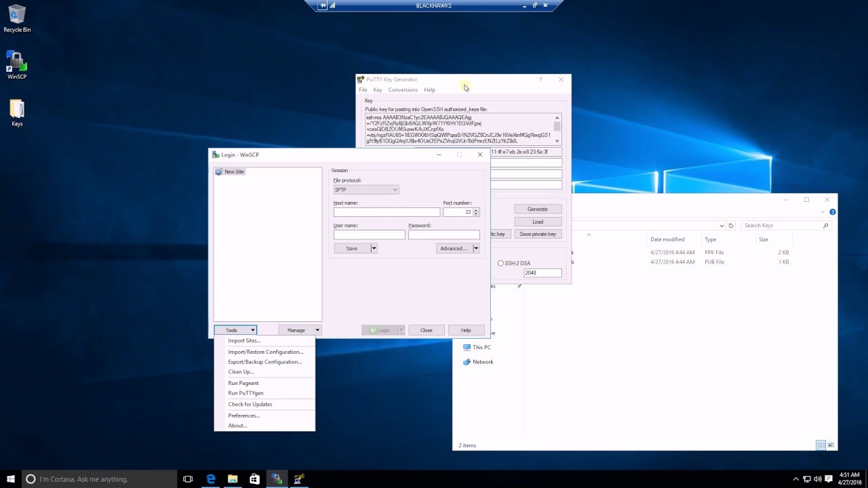
Task: Open Task View on the taskbar
Action: pos(188,479)
